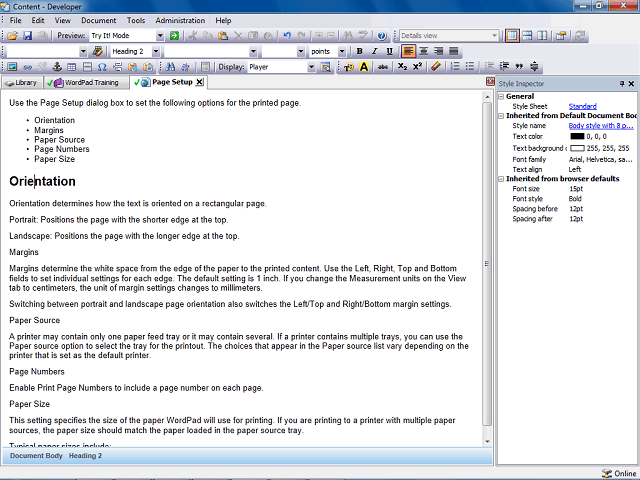Select Heading 2 in the breadcrumb bar

pyautogui.click(x=85, y=456)
